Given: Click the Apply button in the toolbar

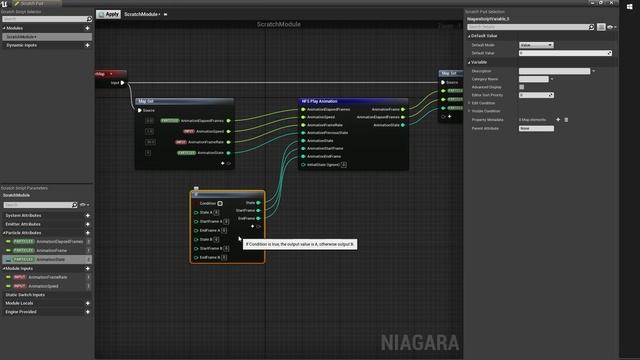Looking at the screenshot, I should [x=109, y=14].
